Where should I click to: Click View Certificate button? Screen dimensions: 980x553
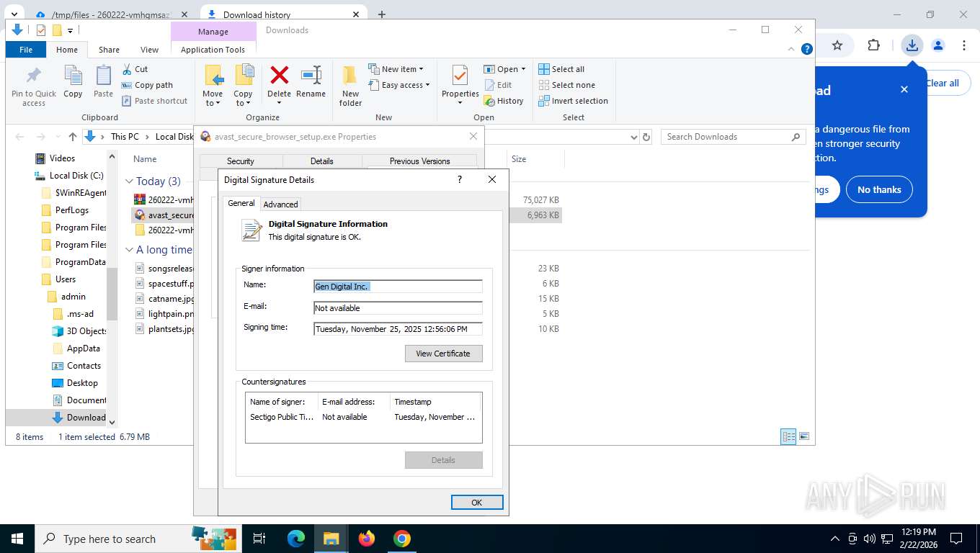pos(443,354)
